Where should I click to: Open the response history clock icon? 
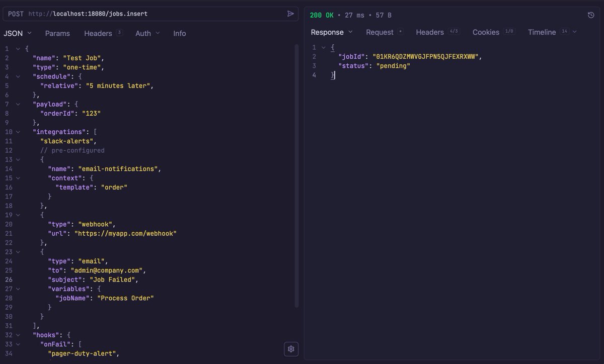(x=591, y=15)
